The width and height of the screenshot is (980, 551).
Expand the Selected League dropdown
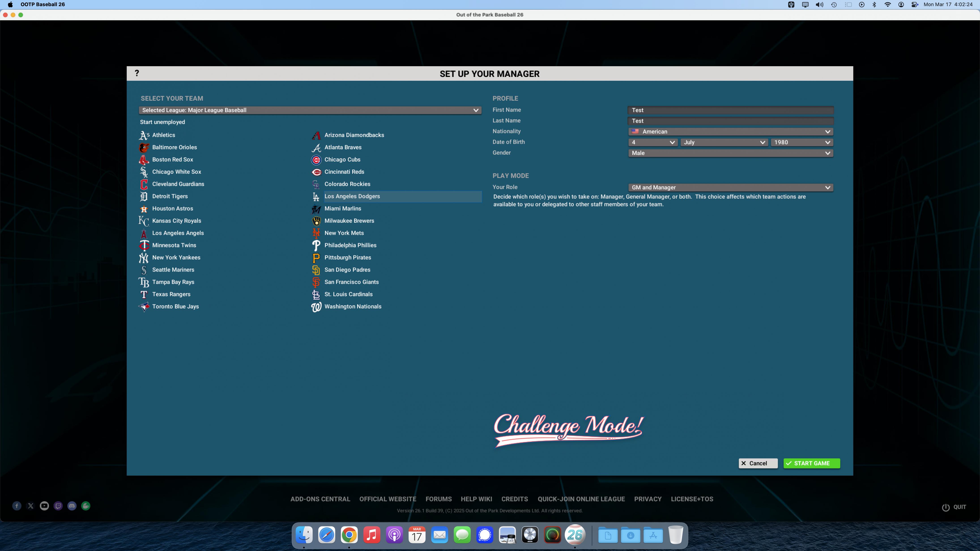310,110
